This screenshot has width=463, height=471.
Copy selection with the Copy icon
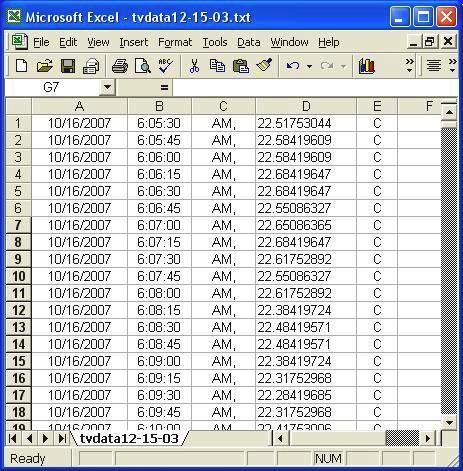217,66
